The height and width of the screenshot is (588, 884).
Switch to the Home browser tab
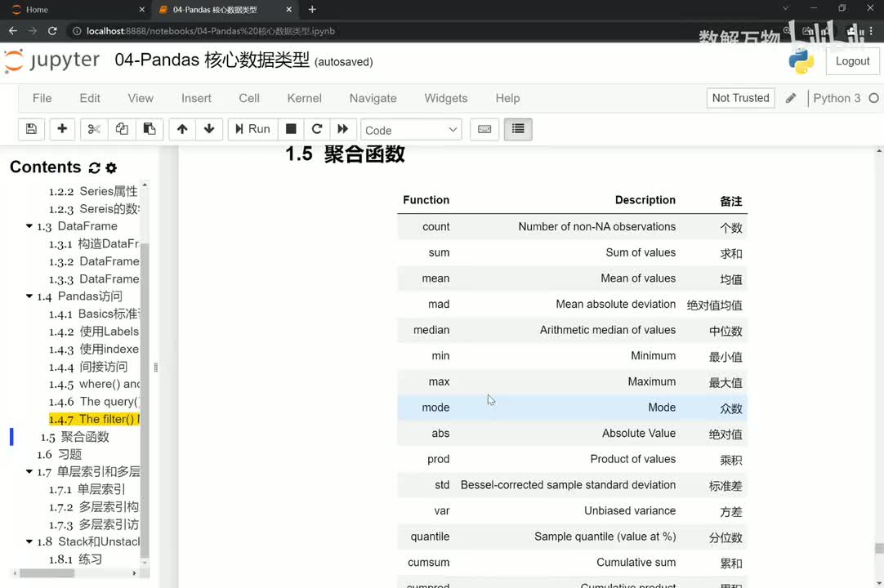tap(74, 10)
